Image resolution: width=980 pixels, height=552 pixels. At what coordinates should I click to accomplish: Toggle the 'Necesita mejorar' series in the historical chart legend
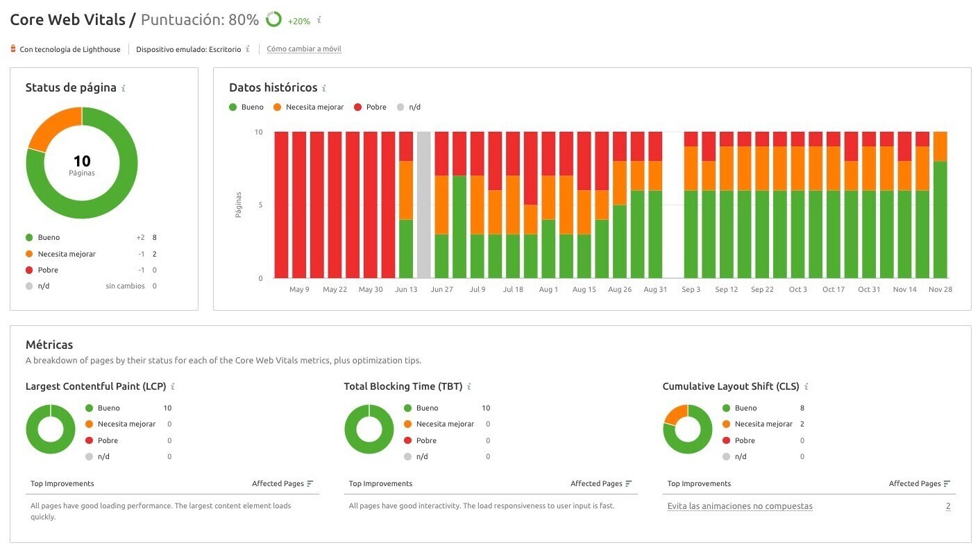click(308, 107)
